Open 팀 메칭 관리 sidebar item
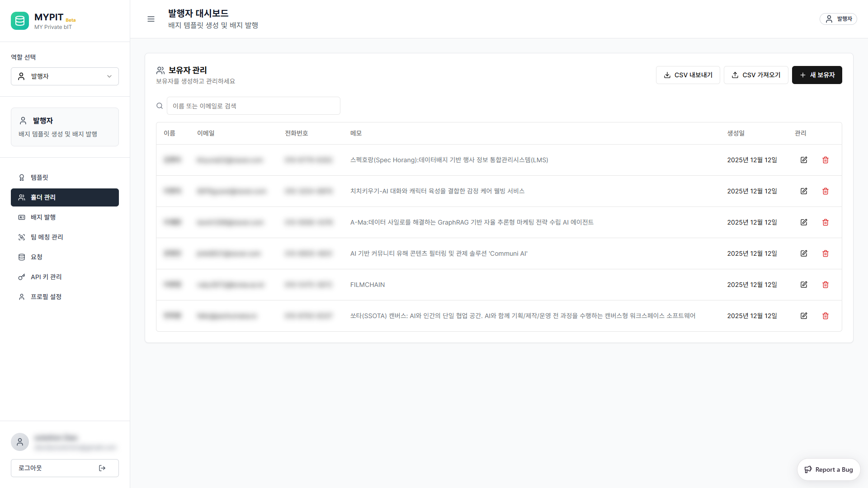This screenshot has width=868, height=488. pos(47,237)
